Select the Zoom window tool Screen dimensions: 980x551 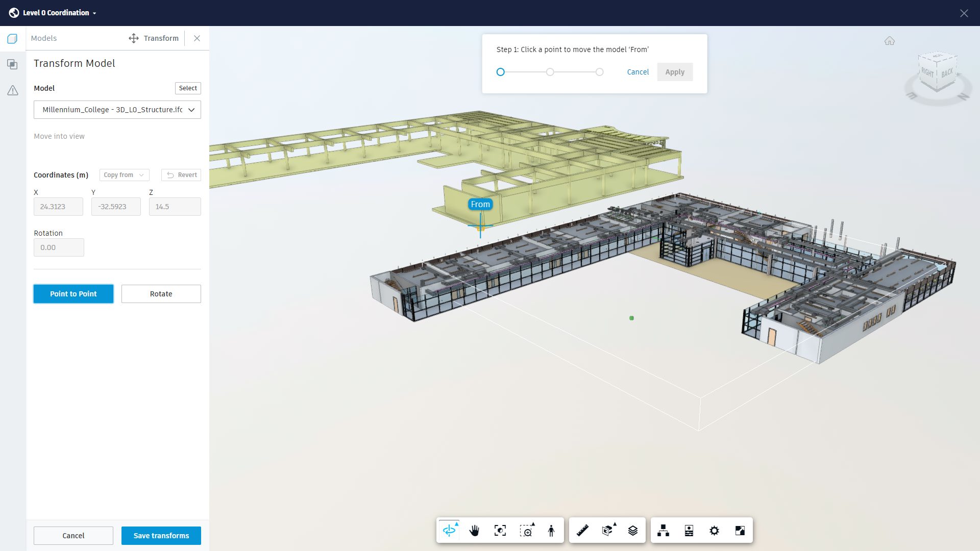pyautogui.click(x=527, y=531)
